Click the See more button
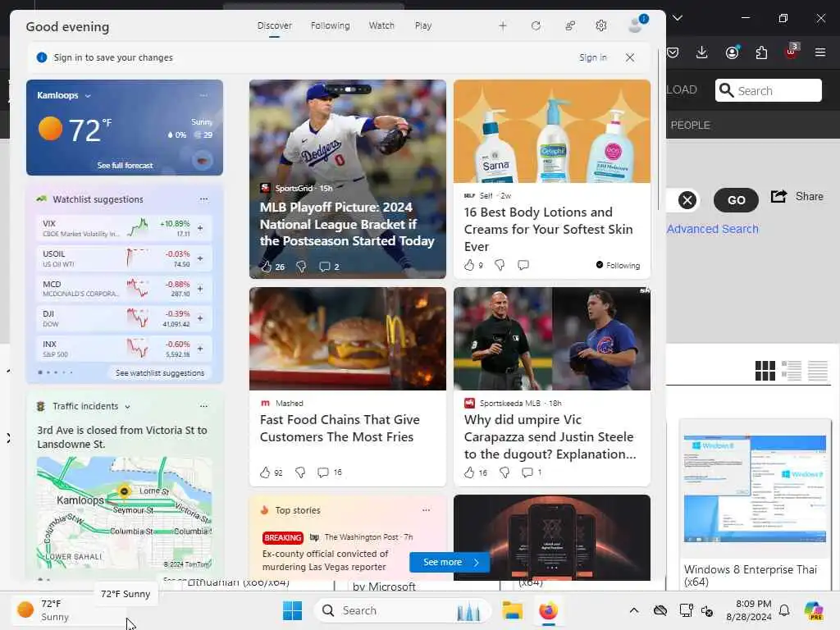The width and height of the screenshot is (840, 630). [x=450, y=562]
